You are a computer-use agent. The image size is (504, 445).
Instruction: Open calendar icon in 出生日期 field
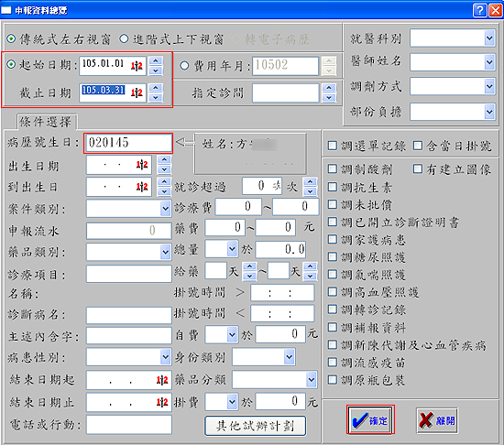tap(142, 165)
